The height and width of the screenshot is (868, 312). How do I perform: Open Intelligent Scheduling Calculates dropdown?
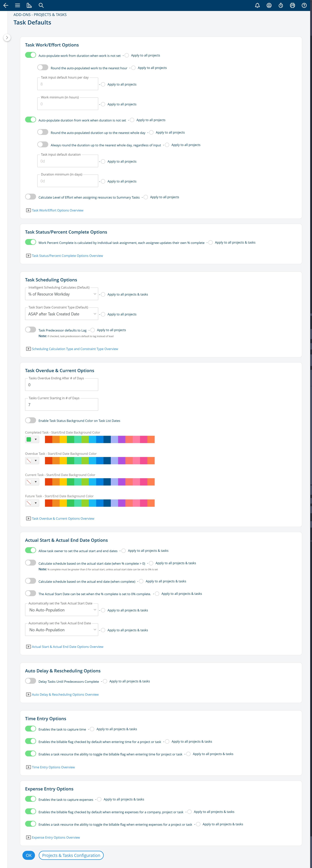coord(62,294)
